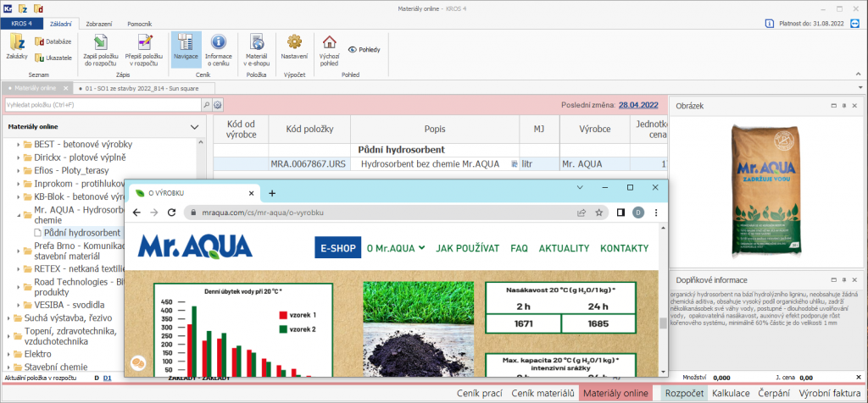The height and width of the screenshot is (403, 868).
Task: Click E-SHOP button on Mr.AQUA site
Action: (x=337, y=248)
